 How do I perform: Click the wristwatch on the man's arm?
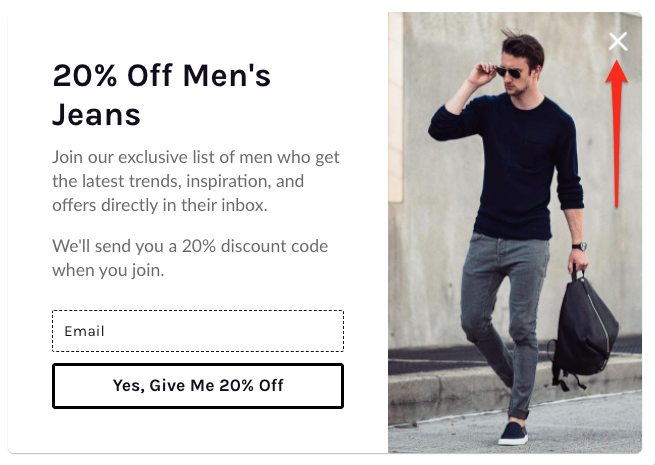(580, 246)
